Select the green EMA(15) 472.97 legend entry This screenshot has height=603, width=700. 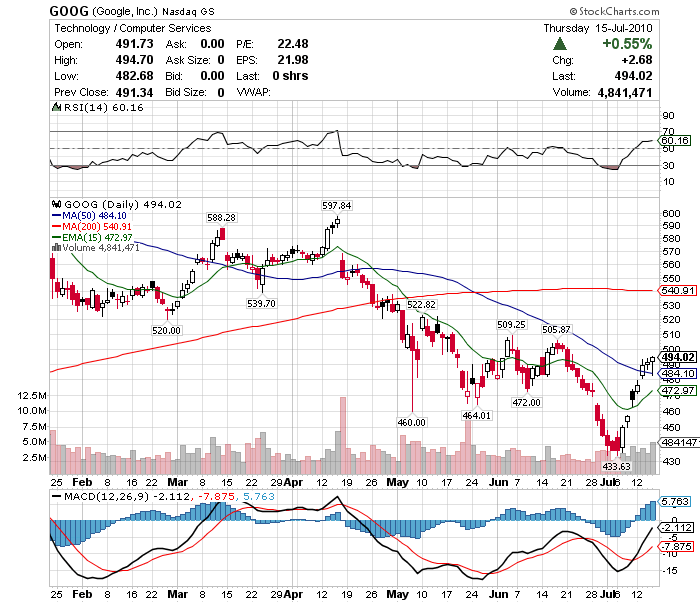(92, 237)
